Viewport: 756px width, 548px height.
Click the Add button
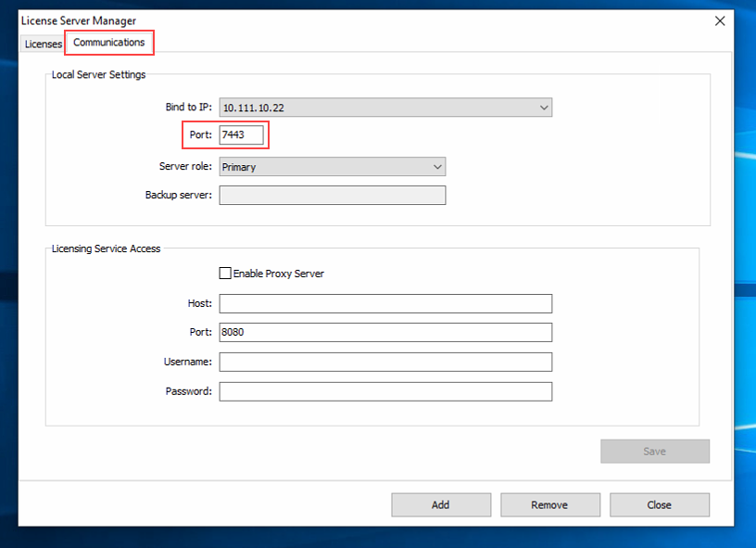click(440, 504)
